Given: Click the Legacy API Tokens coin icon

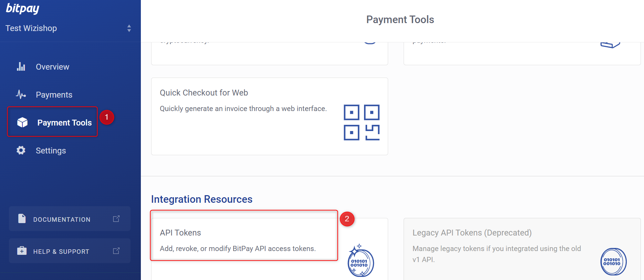Looking at the screenshot, I should [x=613, y=262].
